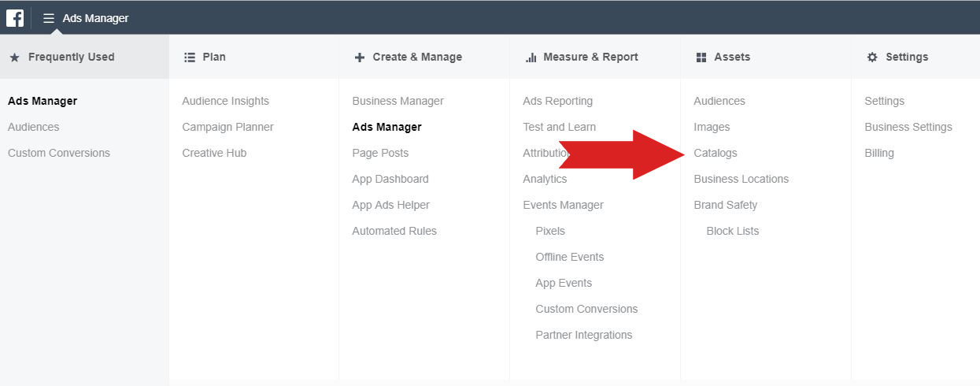Screen dimensions: 980x386
Task: Open Audiences under Frequently Used
Action: point(34,127)
